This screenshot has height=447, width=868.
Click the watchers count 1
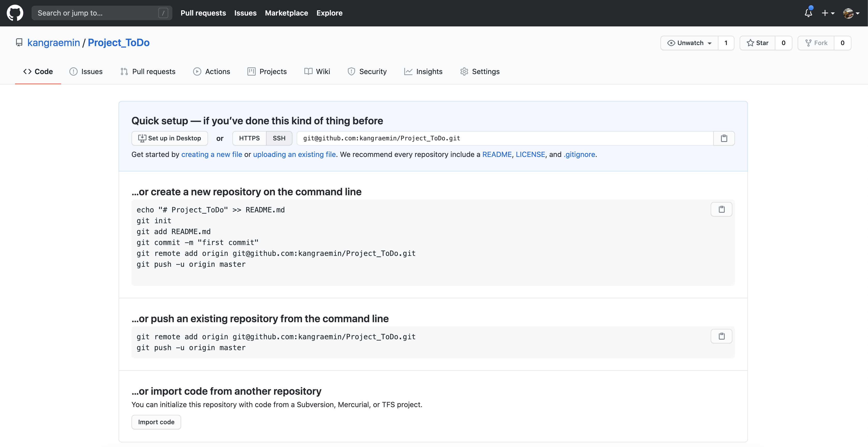(x=726, y=43)
